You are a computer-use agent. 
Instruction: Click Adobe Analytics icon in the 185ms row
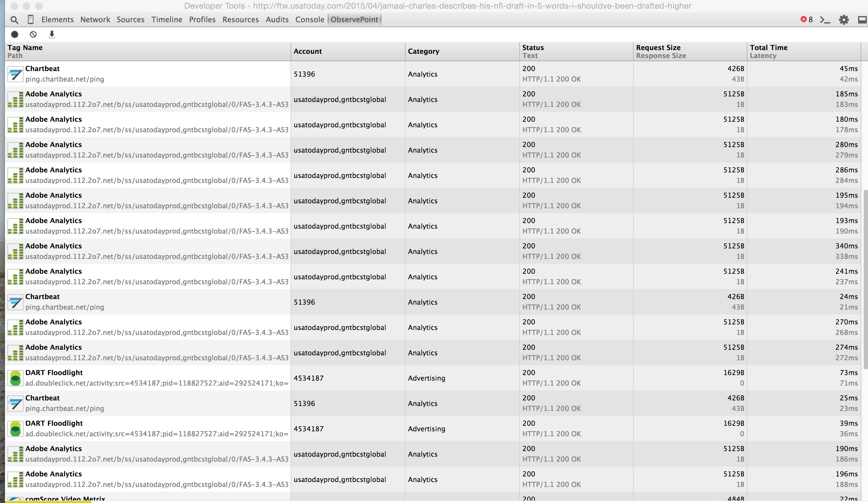(x=15, y=99)
